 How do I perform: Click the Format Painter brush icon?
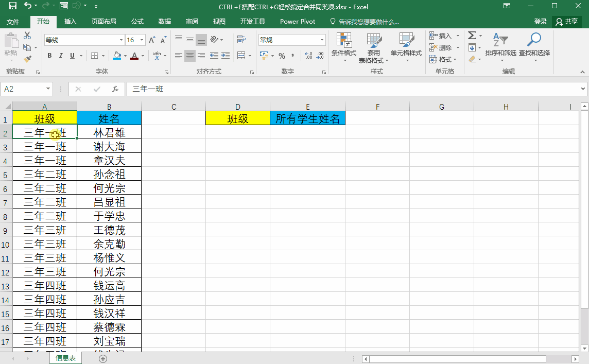coord(27,59)
